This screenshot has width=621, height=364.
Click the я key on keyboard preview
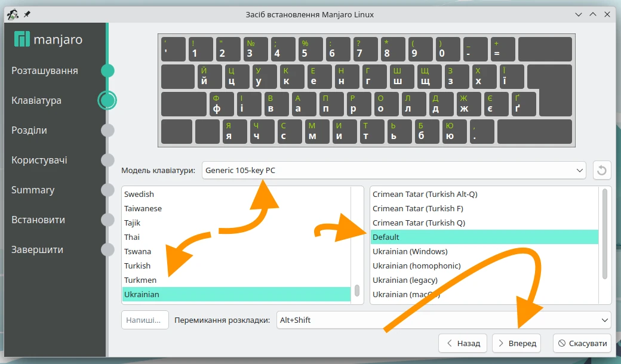pos(235,131)
